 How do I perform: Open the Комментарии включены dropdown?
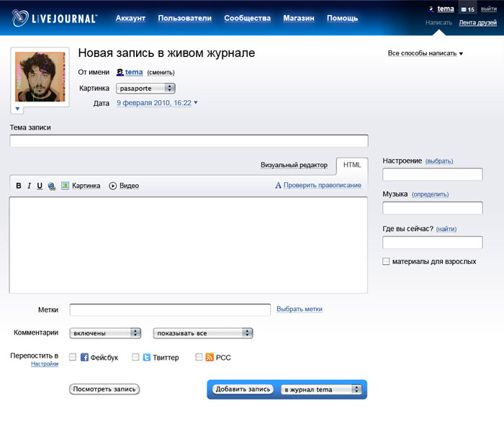(x=105, y=333)
